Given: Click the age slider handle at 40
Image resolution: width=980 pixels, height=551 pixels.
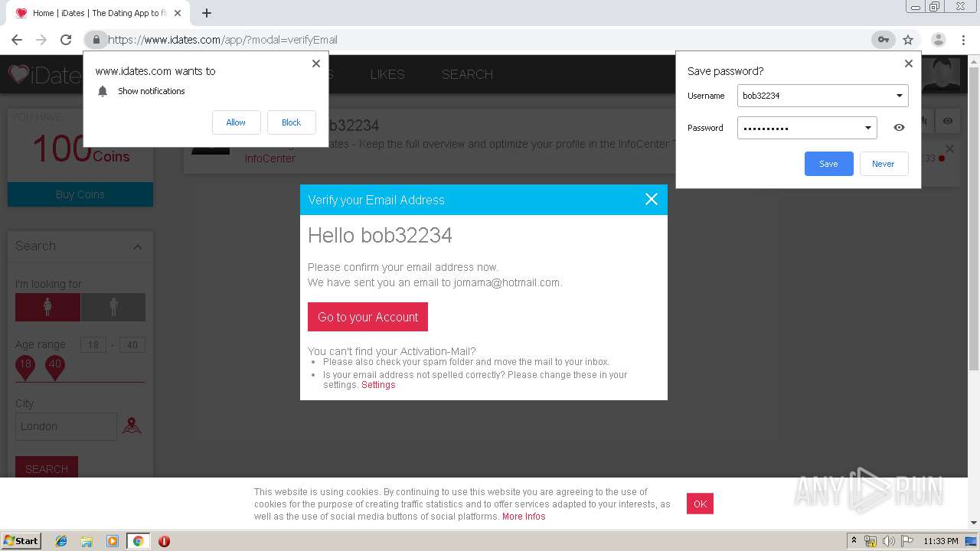Looking at the screenshot, I should pyautogui.click(x=54, y=367).
